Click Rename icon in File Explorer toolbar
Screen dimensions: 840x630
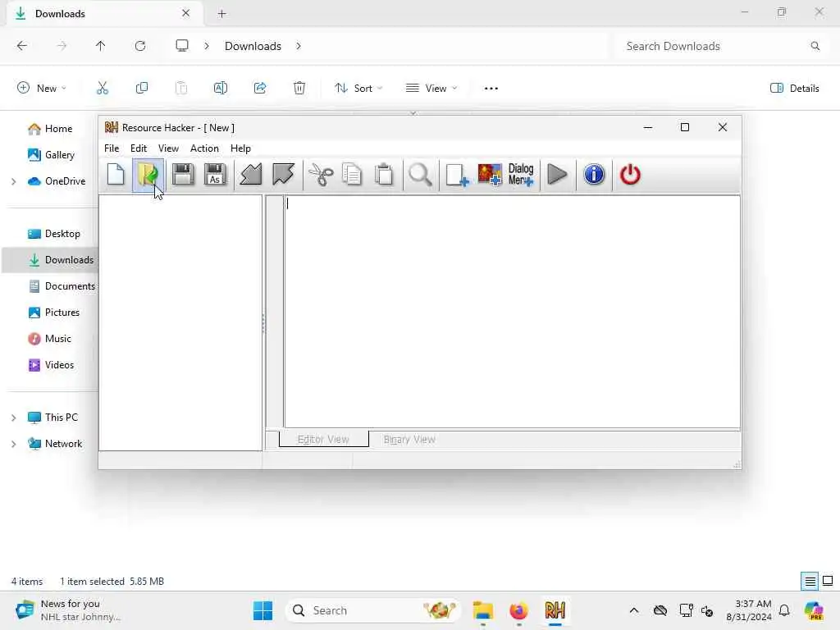pyautogui.click(x=221, y=88)
